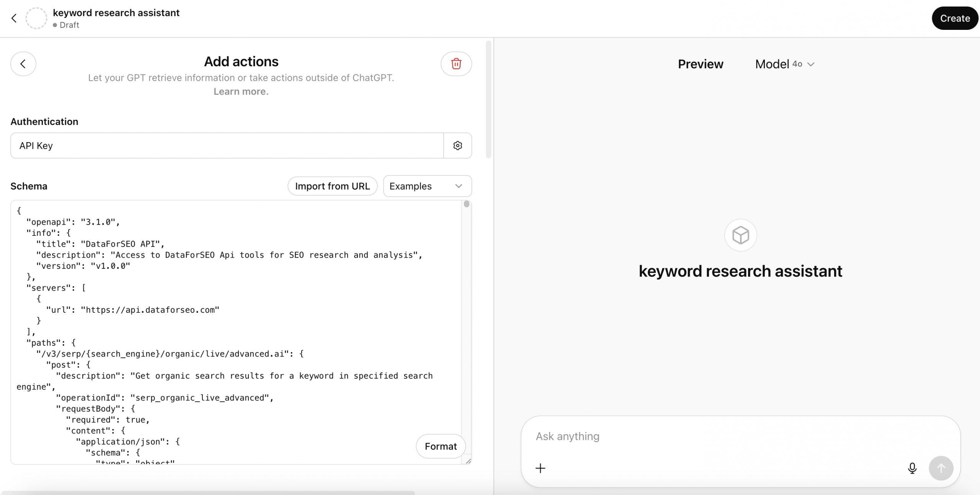980x495 pixels.
Task: Click the "title": "DataForSEO API" line
Action: tap(100, 244)
